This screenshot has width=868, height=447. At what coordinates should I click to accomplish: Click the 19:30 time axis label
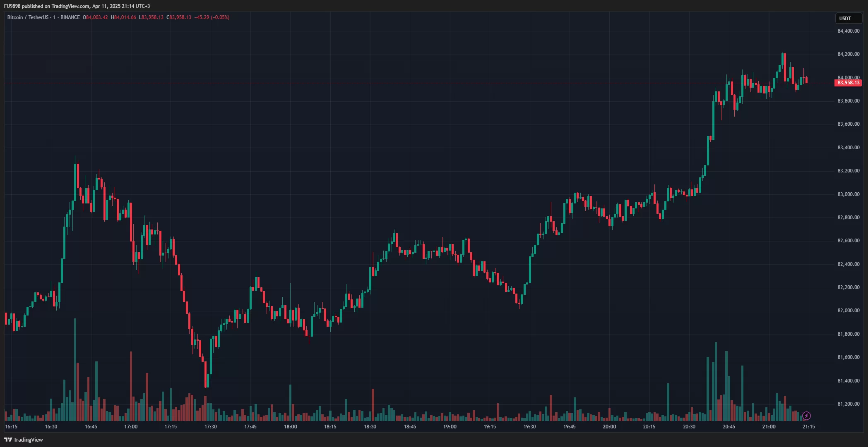[529, 427]
